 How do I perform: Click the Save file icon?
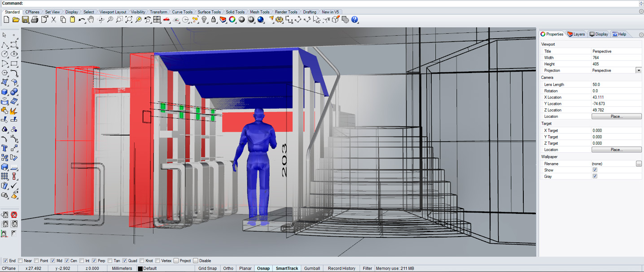click(x=26, y=20)
